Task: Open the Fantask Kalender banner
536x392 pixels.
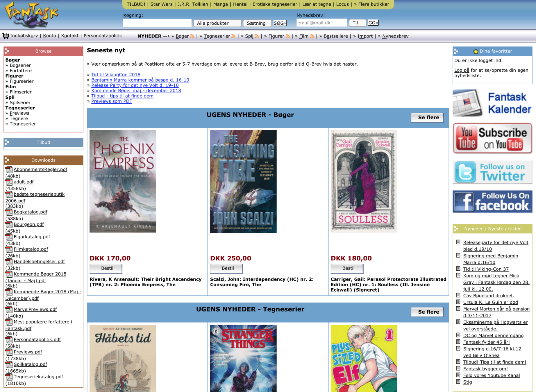Action: click(x=492, y=103)
